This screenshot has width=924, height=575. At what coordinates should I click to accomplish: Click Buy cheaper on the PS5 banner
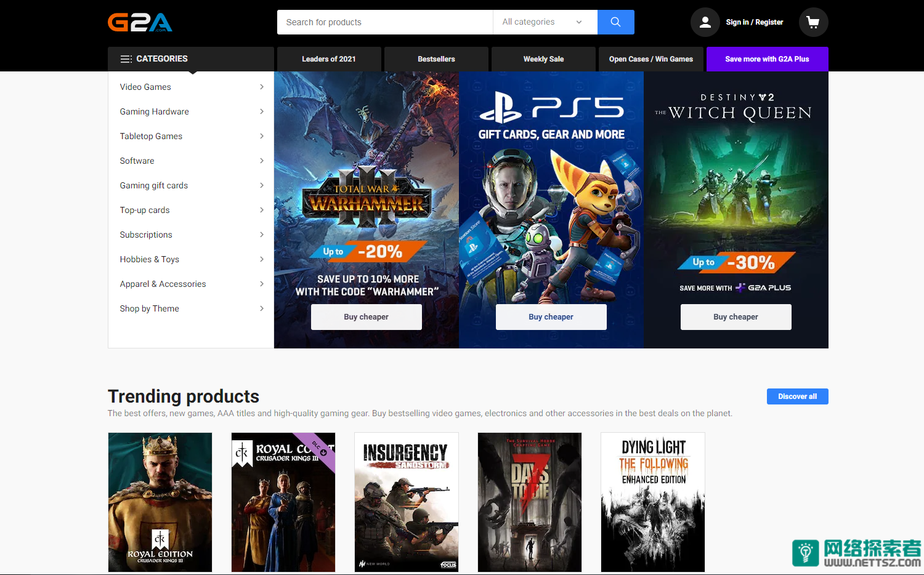551,316
